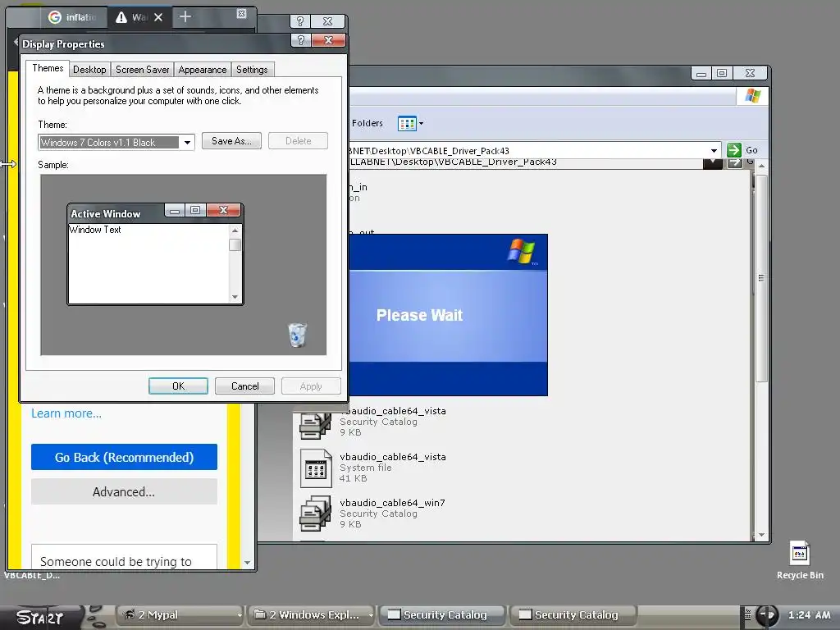Click the Advanced... button
Image resolution: width=840 pixels, height=630 pixels.
click(125, 492)
